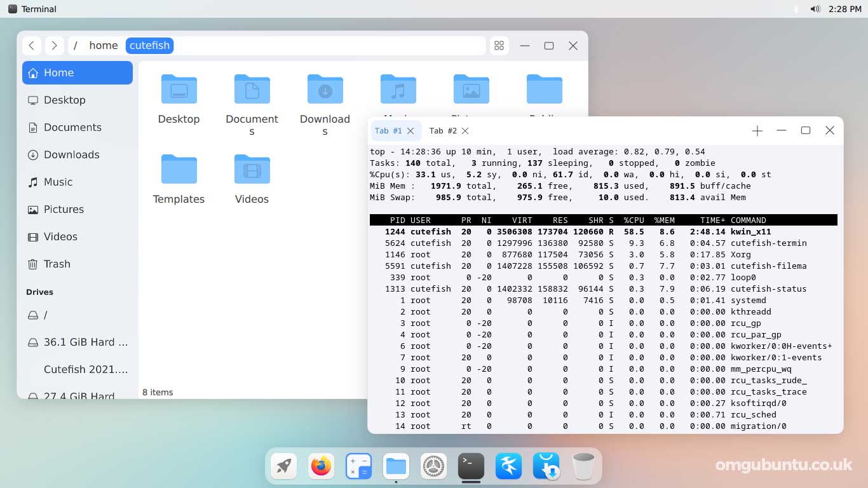Launch Firefox from the dock
Image resolution: width=868 pixels, height=488 pixels.
click(321, 466)
